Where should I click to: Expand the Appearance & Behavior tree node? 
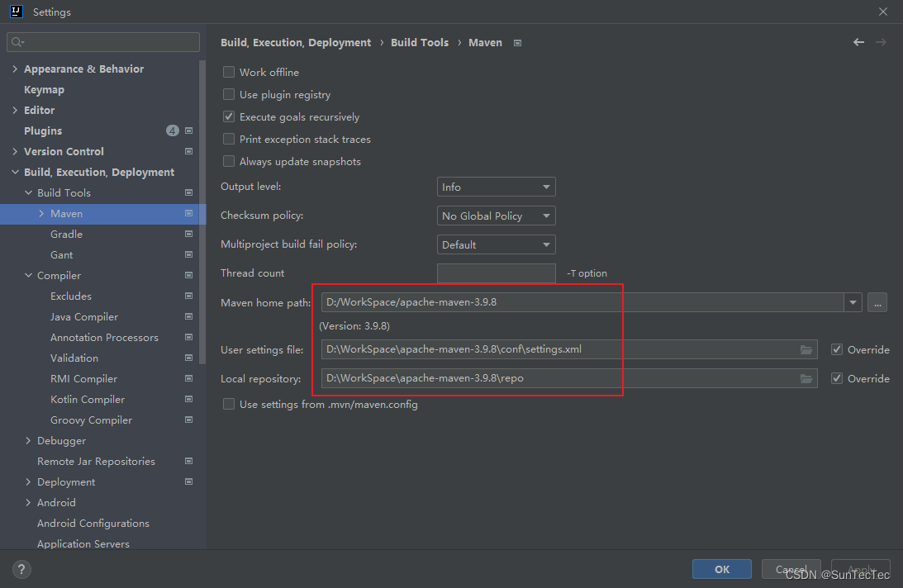pyautogui.click(x=15, y=69)
